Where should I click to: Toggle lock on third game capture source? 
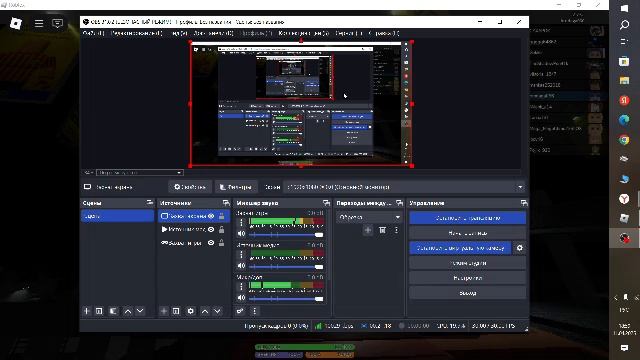(x=222, y=242)
